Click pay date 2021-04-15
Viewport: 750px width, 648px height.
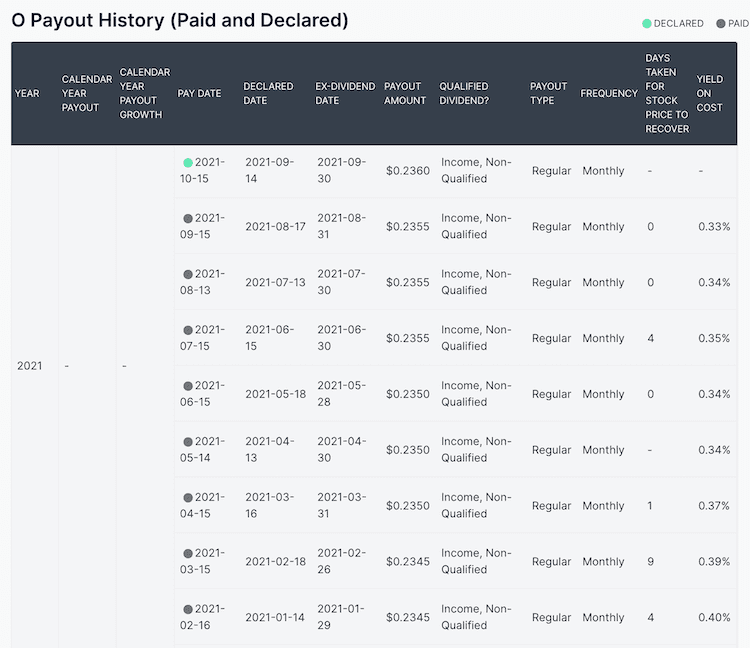[x=202, y=505]
